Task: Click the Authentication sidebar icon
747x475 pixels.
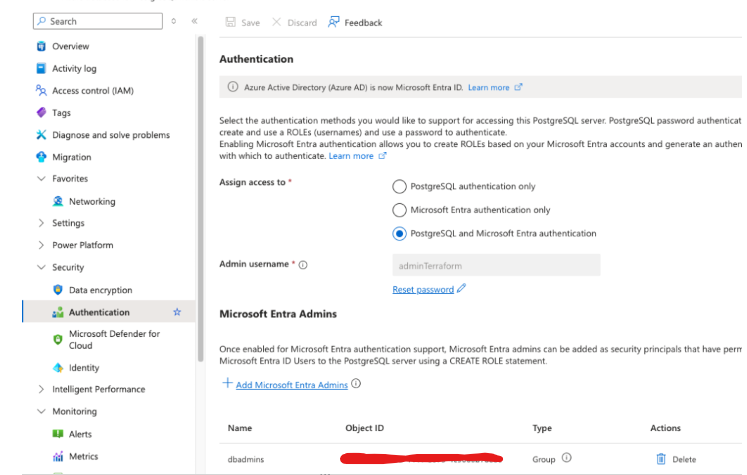Action: tap(58, 312)
